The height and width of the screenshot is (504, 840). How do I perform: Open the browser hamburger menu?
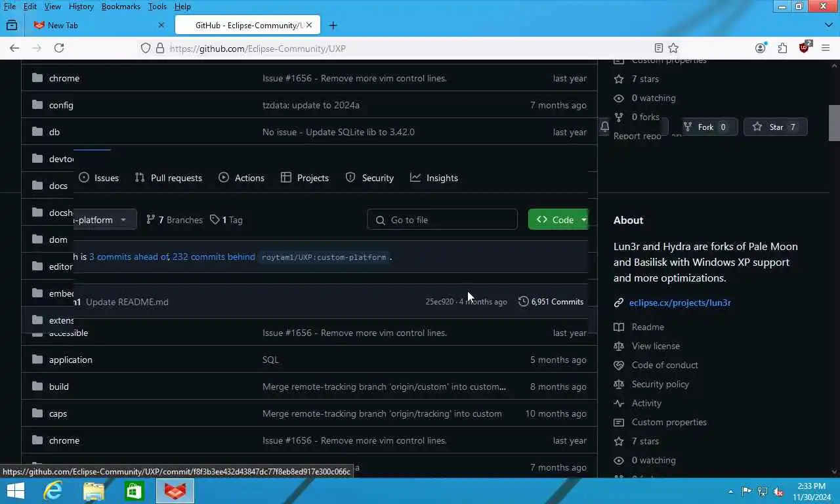click(x=826, y=48)
